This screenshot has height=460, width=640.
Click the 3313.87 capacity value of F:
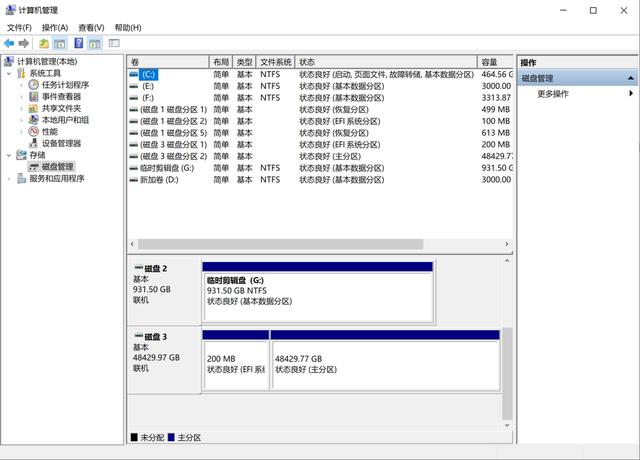pyautogui.click(x=496, y=98)
